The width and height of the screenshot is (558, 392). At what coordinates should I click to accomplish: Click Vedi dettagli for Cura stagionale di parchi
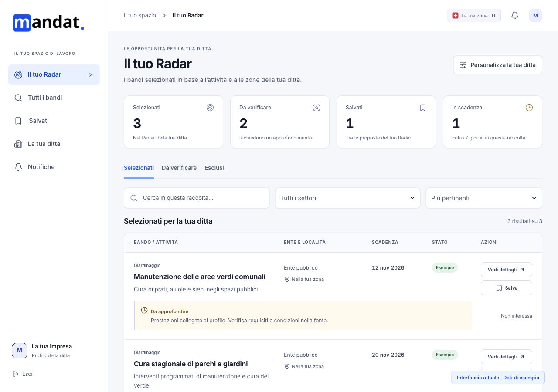pos(507,357)
